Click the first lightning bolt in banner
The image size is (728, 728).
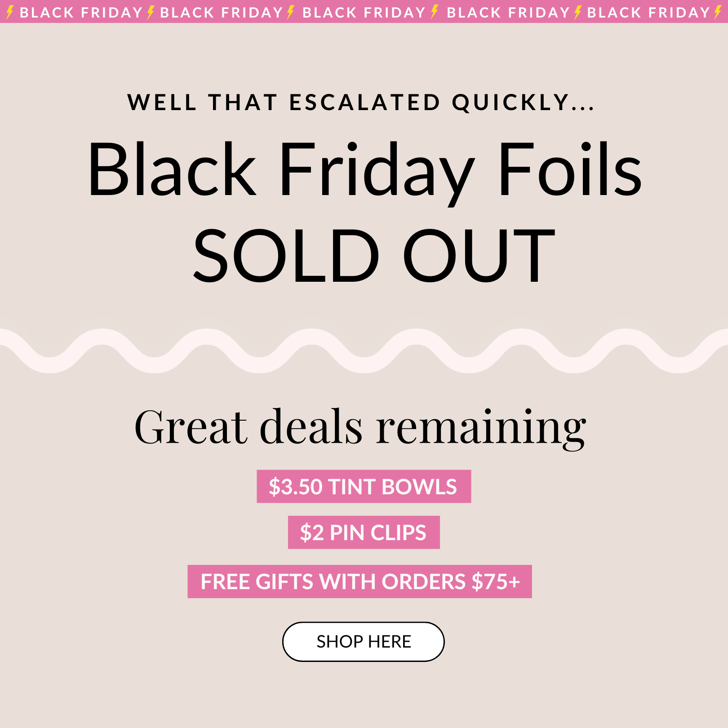[x=10, y=12]
